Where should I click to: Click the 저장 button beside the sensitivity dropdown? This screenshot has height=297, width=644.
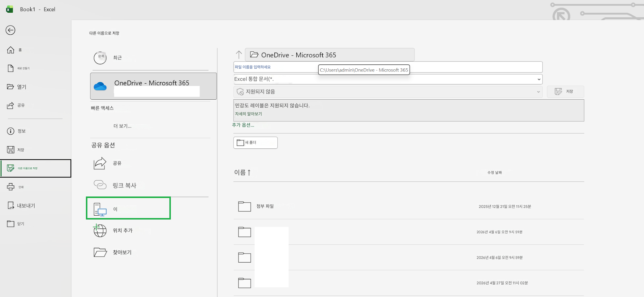pos(565,92)
